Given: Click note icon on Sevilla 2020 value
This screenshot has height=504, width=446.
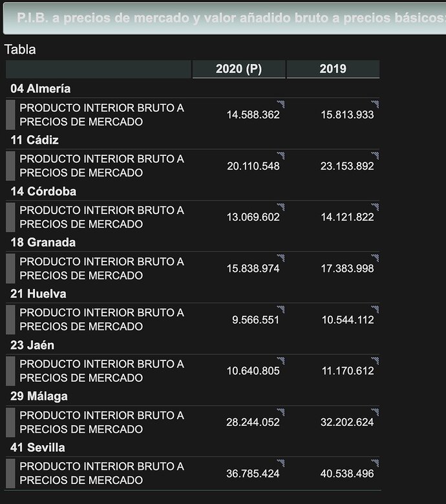Looking at the screenshot, I should click(281, 463).
